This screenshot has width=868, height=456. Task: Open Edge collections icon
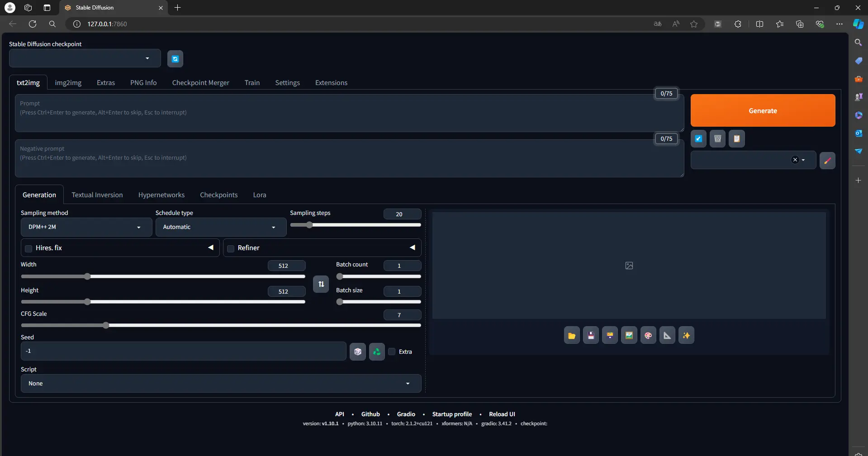[800, 24]
